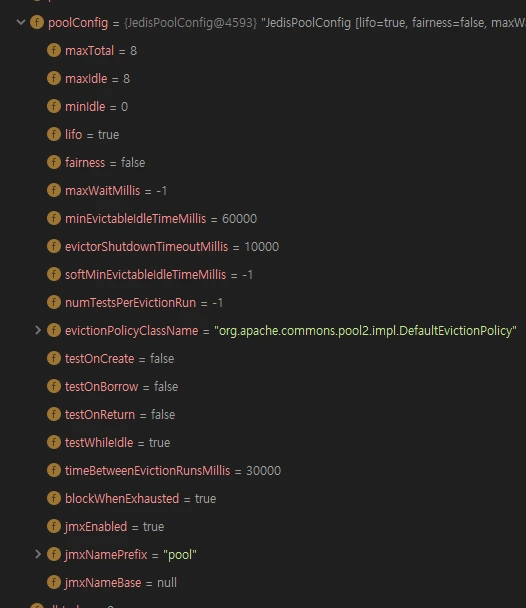
Task: Click the "pool" string value
Action: tap(180, 554)
